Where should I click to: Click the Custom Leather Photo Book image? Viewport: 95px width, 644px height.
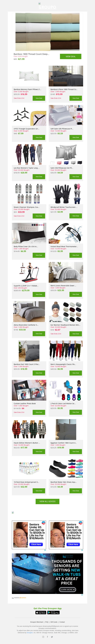click(x=29, y=390)
